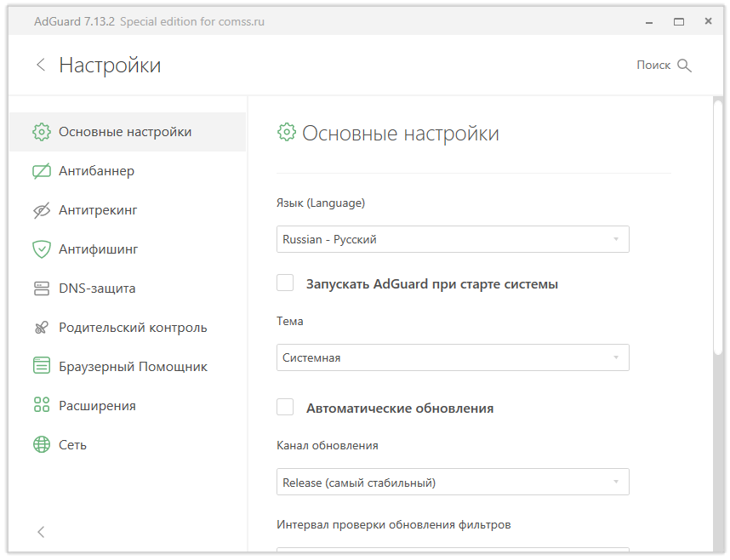Click the Поиск search label

[x=653, y=66]
